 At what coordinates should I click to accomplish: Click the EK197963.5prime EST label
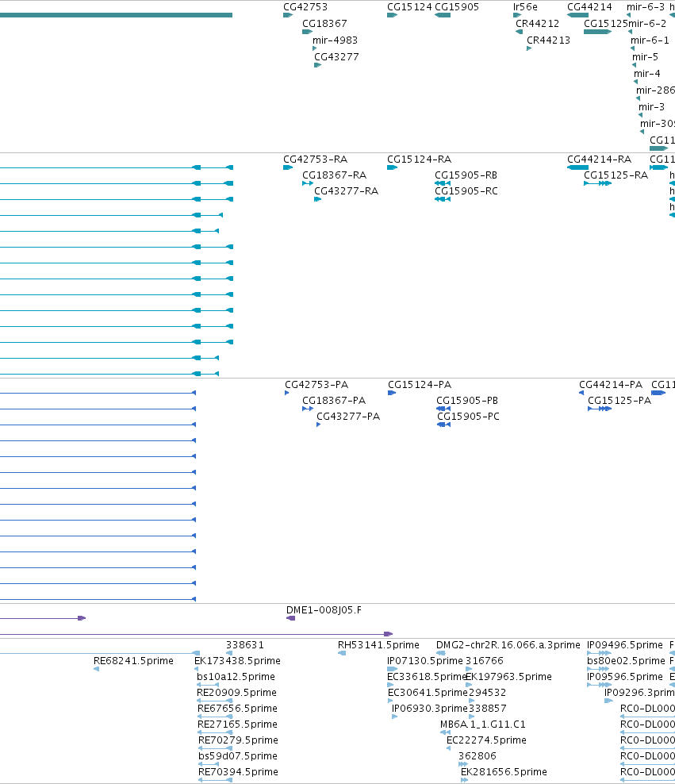[x=508, y=677]
